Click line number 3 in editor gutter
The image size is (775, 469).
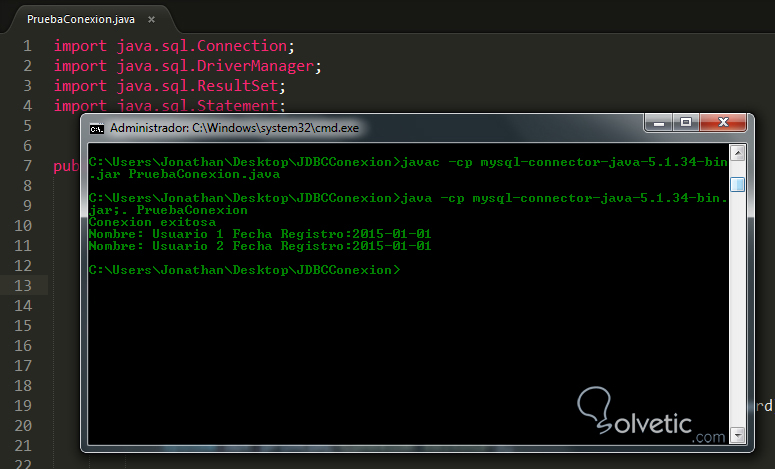pos(27,86)
